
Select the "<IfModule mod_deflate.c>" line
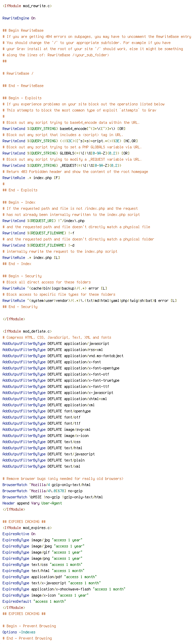(27, 331)
